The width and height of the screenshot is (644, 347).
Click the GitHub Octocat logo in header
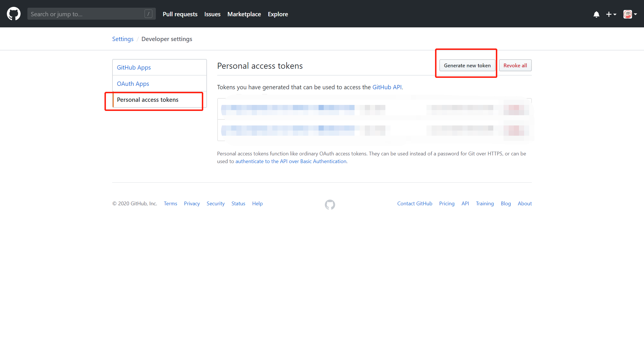13,14
